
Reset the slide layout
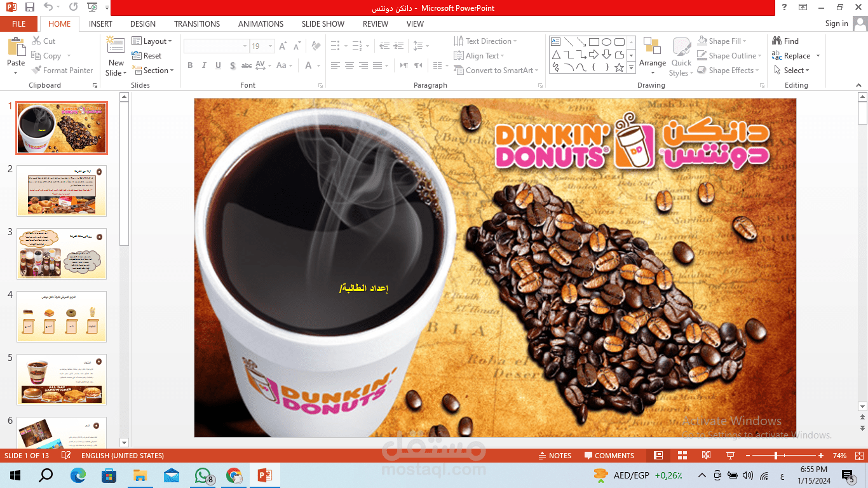[x=147, y=56]
